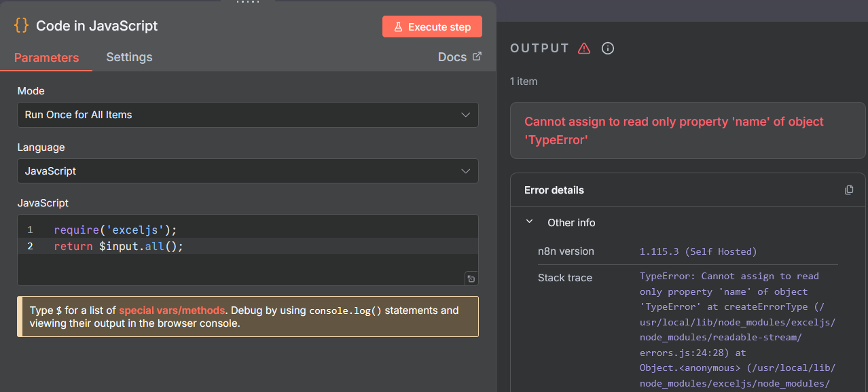Copy error details using the copy icon

pos(848,190)
